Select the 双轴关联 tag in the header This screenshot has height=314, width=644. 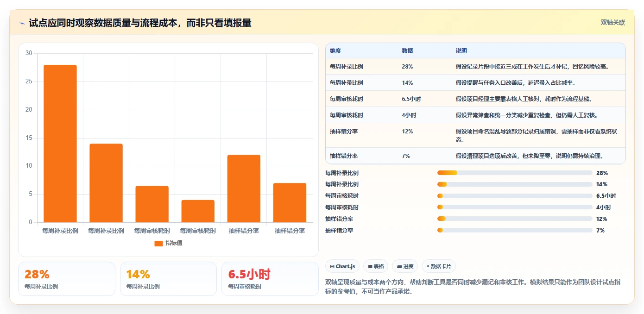coord(613,23)
